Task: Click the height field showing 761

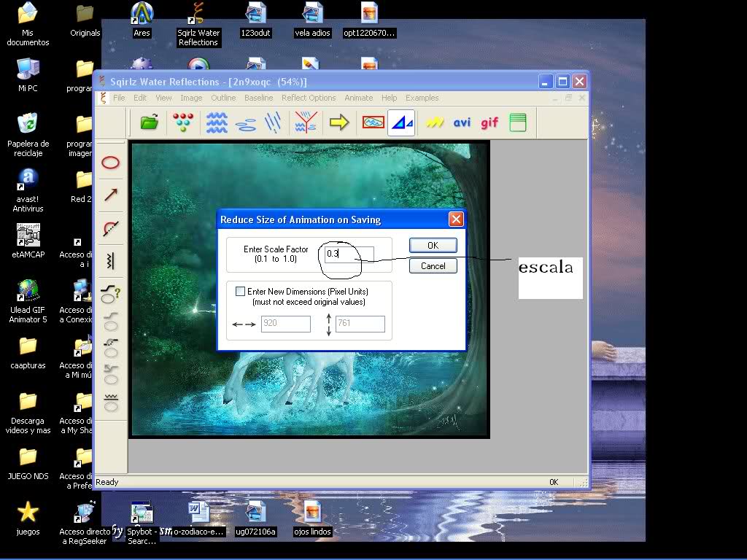Action: point(360,323)
